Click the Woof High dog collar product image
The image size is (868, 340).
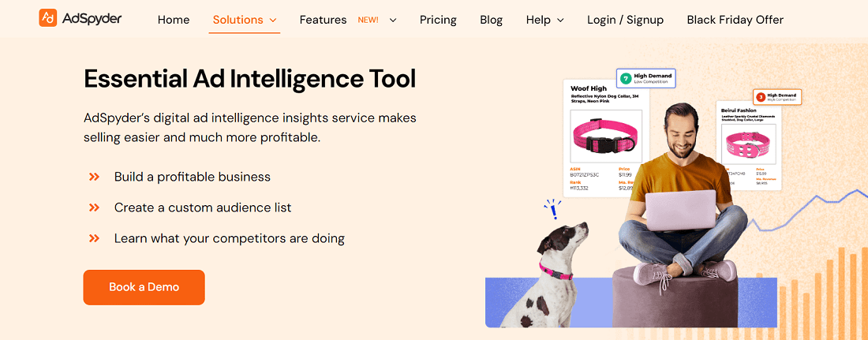pyautogui.click(x=605, y=136)
